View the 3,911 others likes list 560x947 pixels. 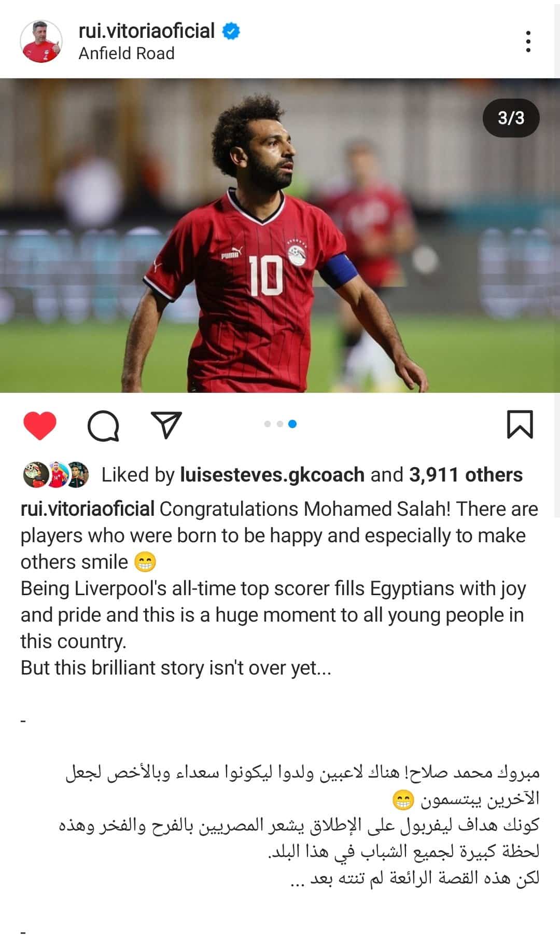pyautogui.click(x=466, y=475)
